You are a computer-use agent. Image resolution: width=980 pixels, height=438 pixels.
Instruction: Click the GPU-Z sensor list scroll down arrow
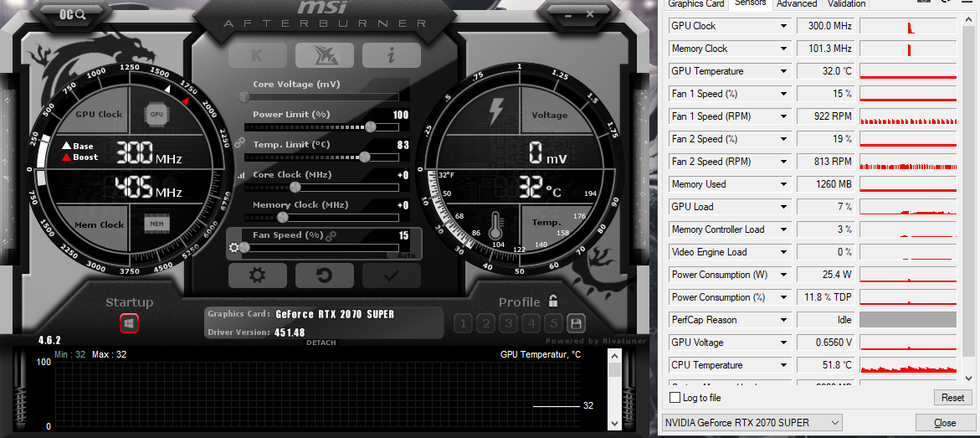(x=968, y=378)
